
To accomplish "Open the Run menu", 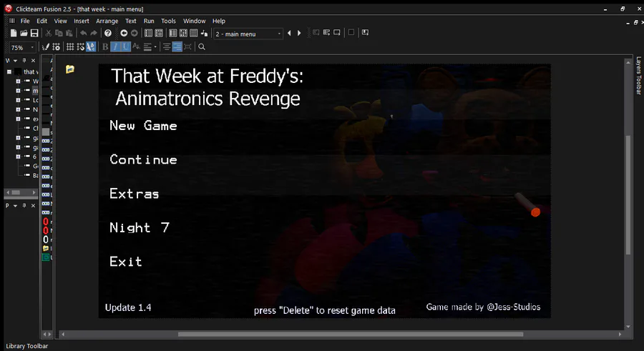I will pyautogui.click(x=149, y=21).
